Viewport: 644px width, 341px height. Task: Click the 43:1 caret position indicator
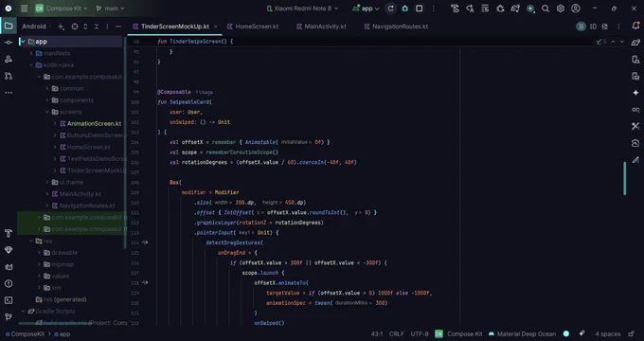[377, 334]
